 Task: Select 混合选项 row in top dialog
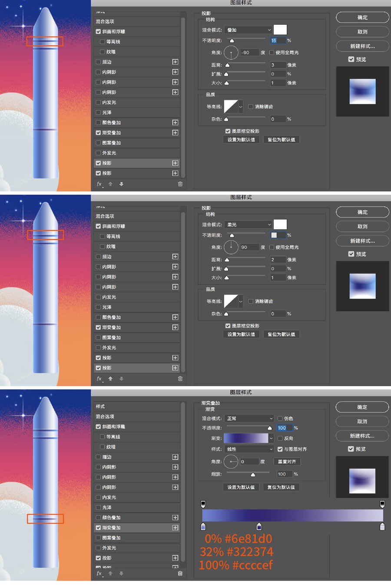click(x=137, y=21)
